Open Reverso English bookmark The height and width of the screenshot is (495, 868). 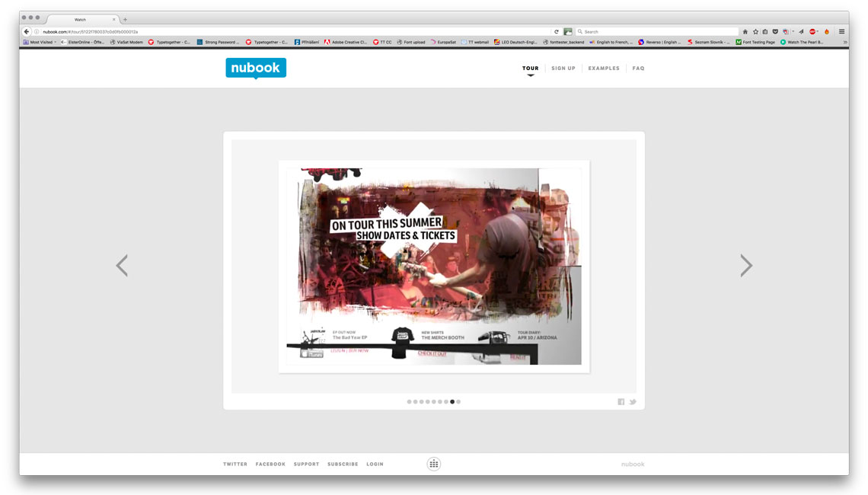660,42
